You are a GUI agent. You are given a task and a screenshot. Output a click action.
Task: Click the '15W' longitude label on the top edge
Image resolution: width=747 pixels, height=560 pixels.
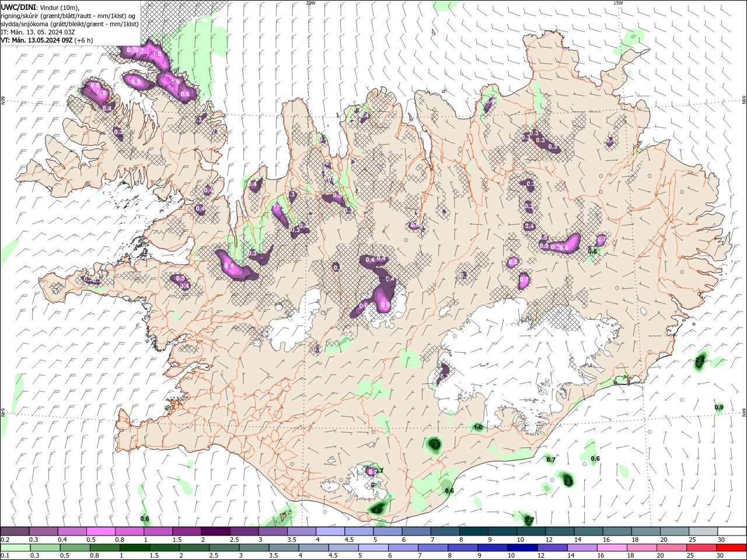(x=617, y=3)
